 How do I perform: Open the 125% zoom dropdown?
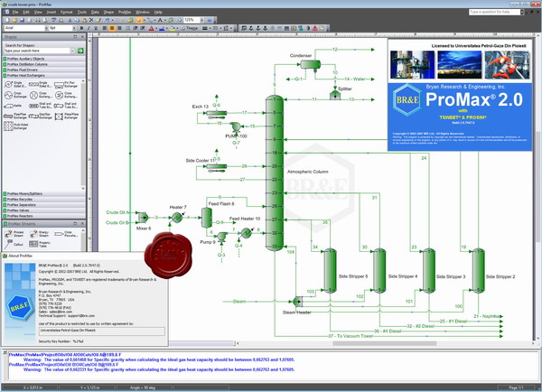point(201,20)
